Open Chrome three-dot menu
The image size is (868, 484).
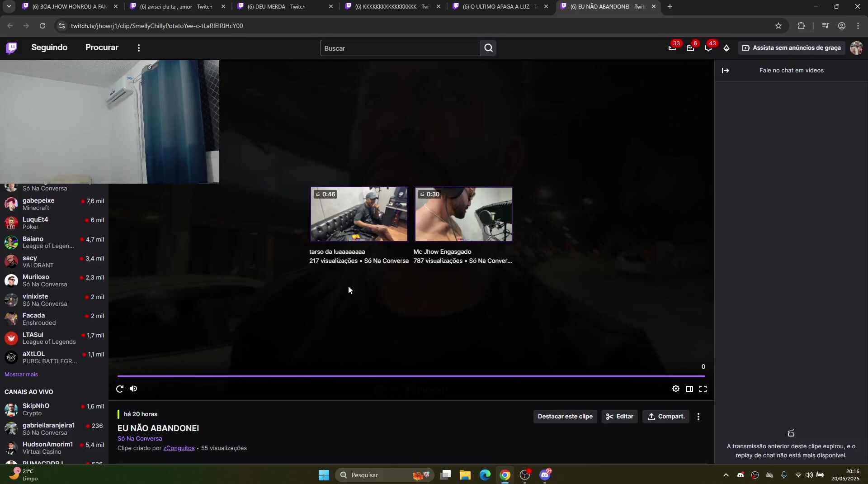[858, 26]
